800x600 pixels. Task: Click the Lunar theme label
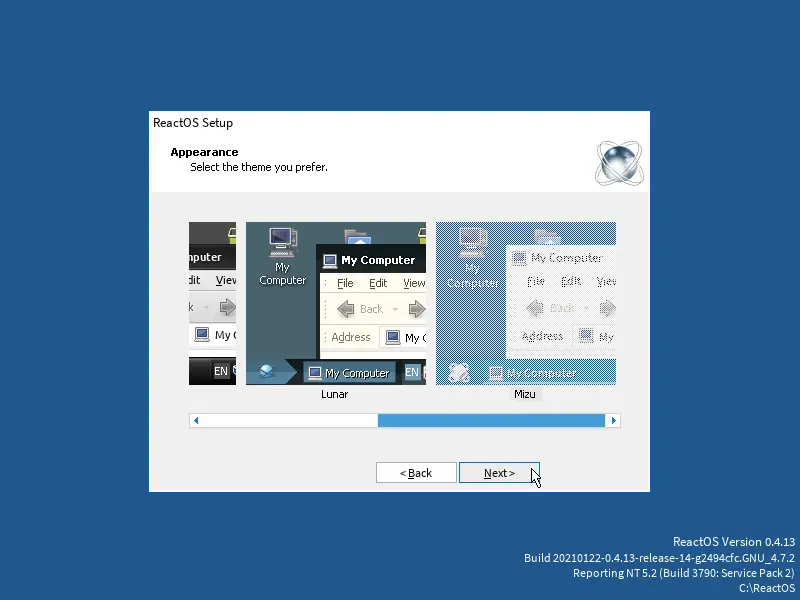tap(335, 394)
